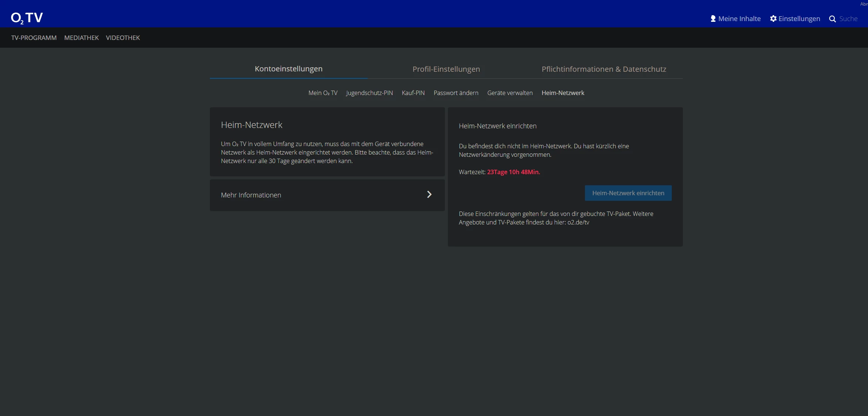Click the O2 TV logo
Viewport: 868px width, 416px height.
[x=27, y=18]
